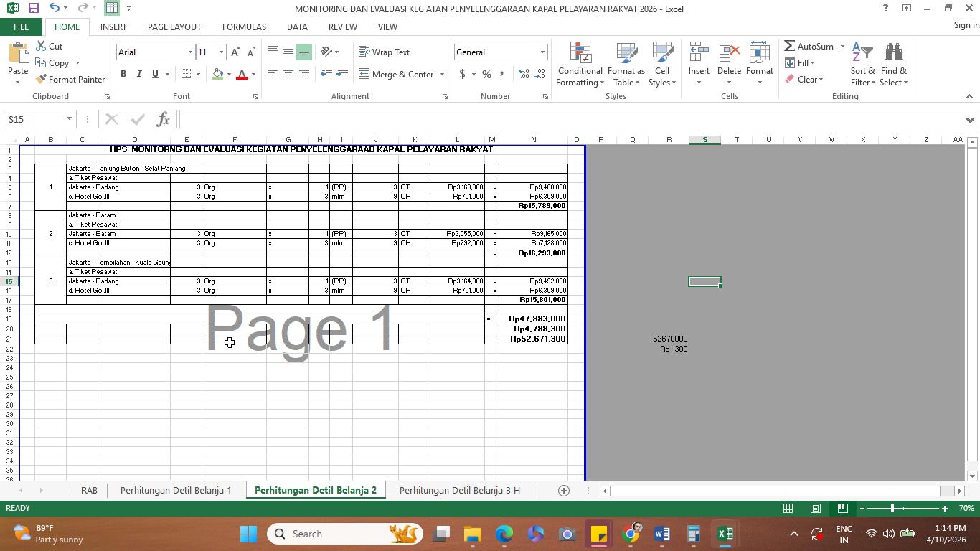Click the Decrease Font Size icon
The image size is (980, 551).
tap(251, 52)
